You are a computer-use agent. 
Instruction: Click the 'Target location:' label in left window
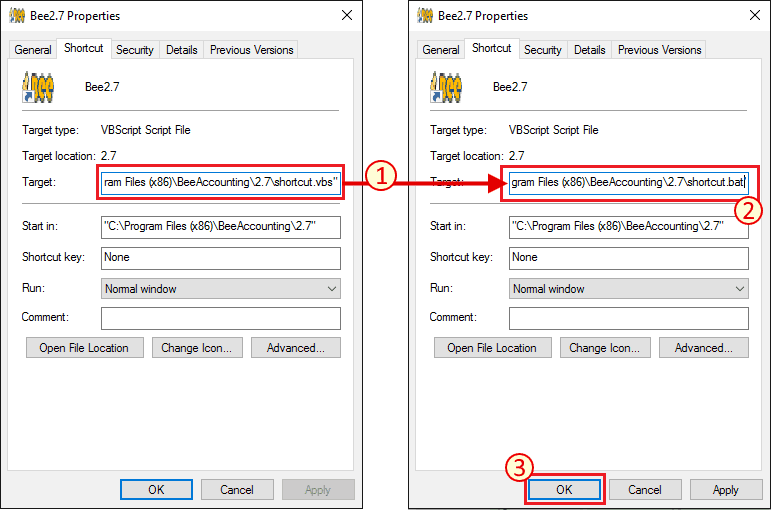59,156
